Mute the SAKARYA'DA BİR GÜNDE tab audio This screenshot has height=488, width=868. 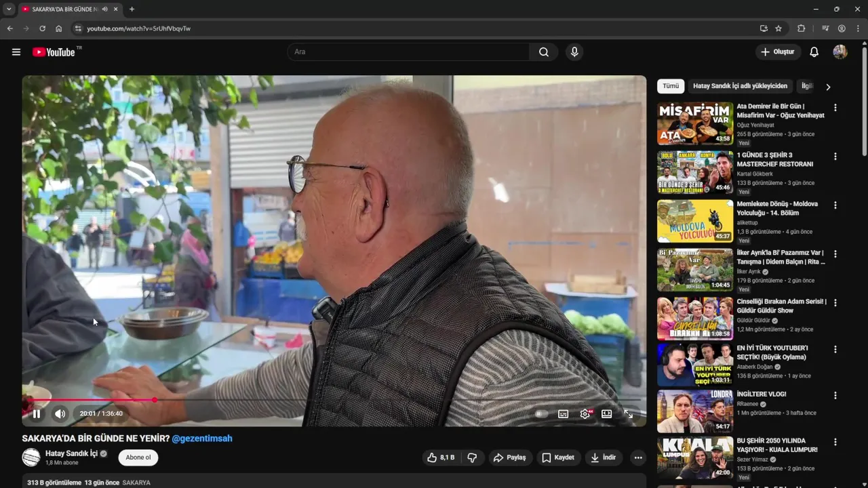pyautogui.click(x=104, y=9)
